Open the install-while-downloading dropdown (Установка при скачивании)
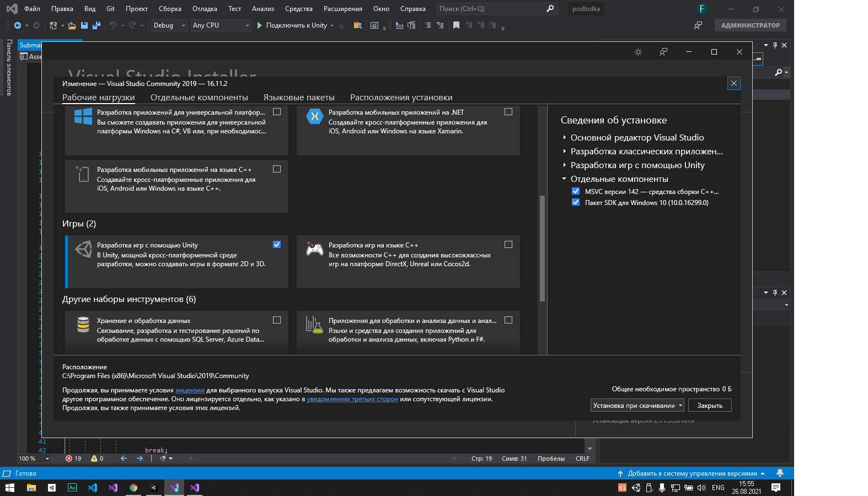This screenshot has height=496, width=868. tap(637, 406)
